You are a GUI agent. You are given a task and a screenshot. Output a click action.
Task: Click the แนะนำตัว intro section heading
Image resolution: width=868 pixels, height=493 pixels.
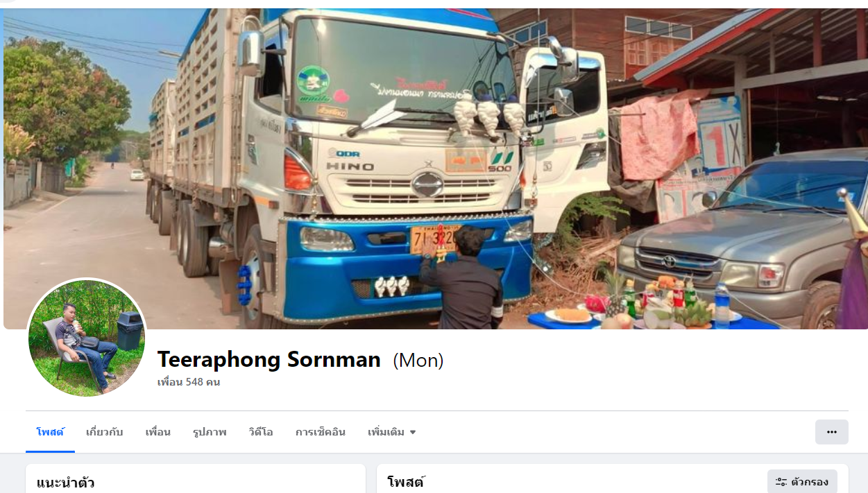65,483
